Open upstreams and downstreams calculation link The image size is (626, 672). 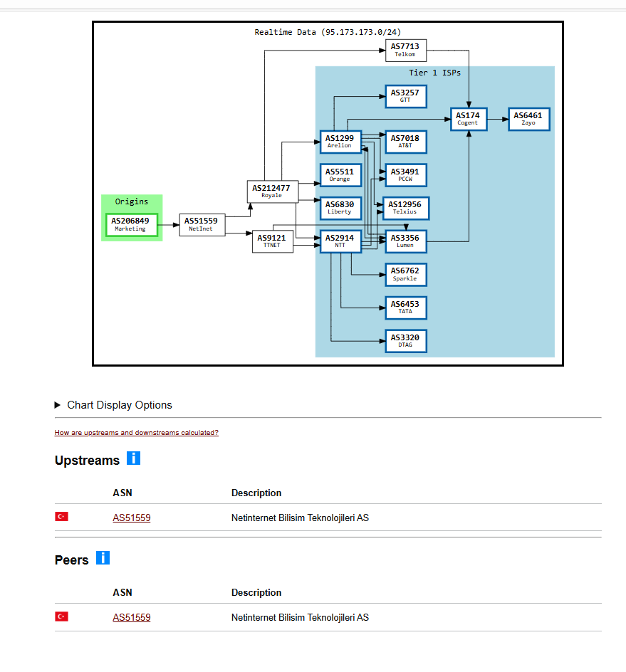click(x=136, y=432)
